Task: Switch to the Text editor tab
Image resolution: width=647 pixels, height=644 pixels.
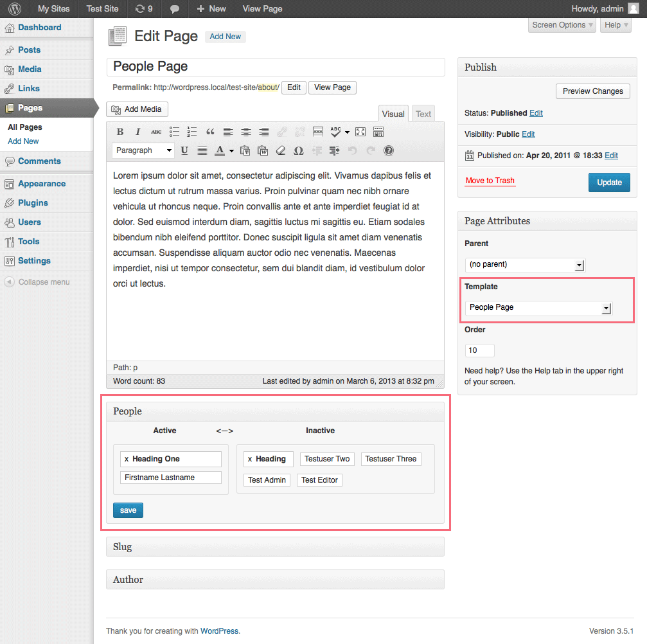Action: (x=423, y=114)
